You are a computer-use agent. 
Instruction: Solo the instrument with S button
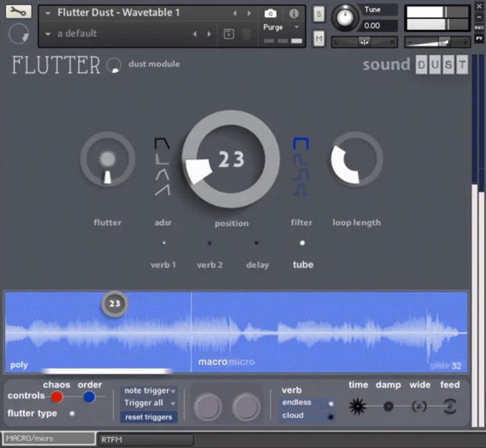point(318,14)
